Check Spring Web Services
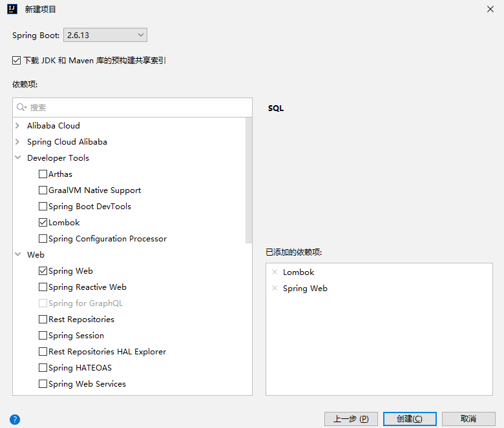Screen dimensions: 504x428 pos(43,383)
